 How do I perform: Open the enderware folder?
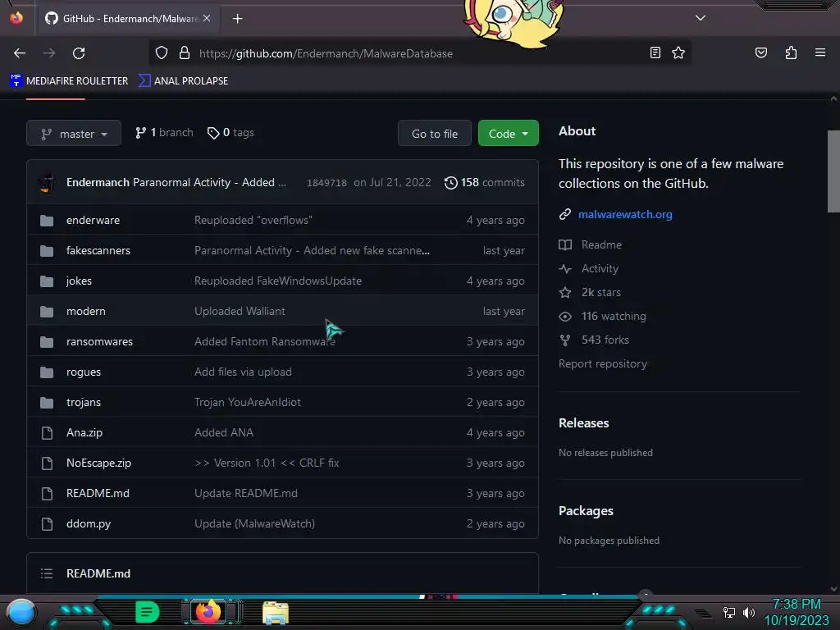pos(94,220)
